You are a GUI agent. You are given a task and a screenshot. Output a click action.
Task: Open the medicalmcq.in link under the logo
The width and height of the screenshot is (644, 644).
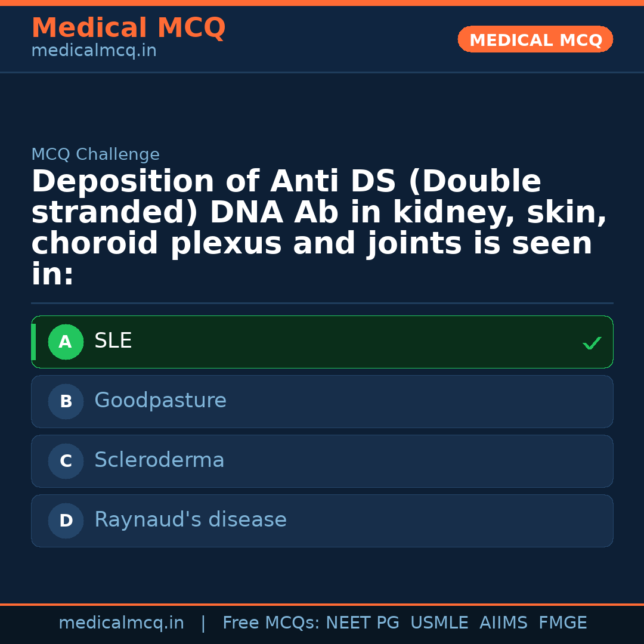click(x=93, y=50)
